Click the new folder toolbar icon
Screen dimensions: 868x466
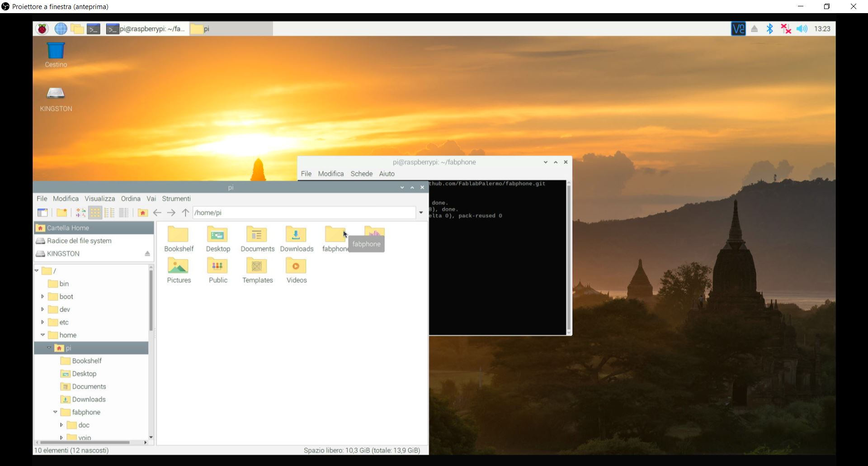pos(61,213)
